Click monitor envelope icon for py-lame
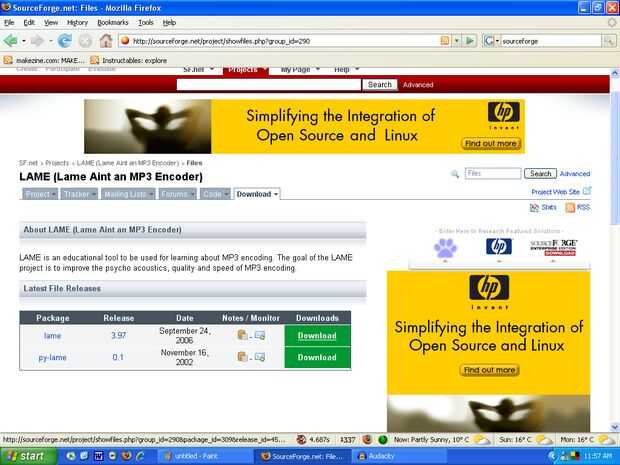620x465 pixels. 260,357
